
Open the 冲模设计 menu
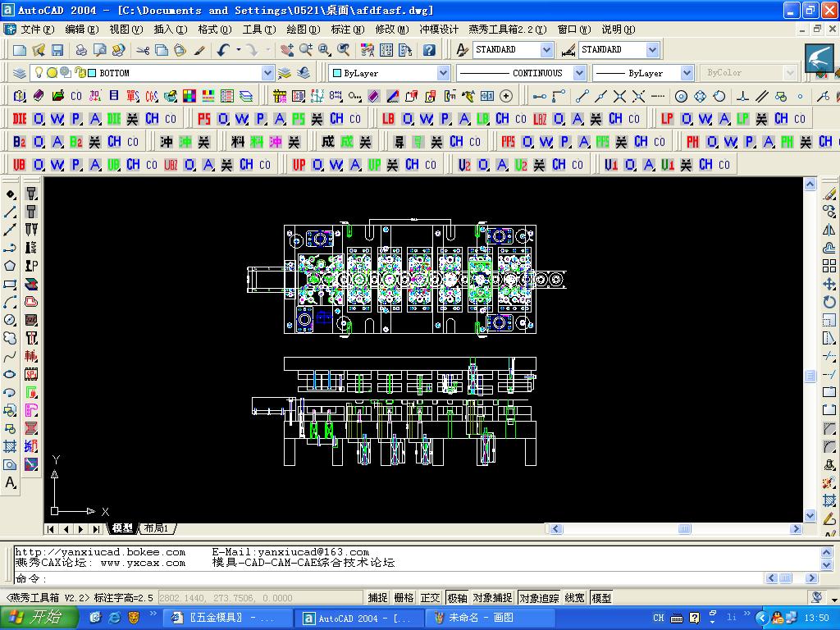click(x=439, y=30)
